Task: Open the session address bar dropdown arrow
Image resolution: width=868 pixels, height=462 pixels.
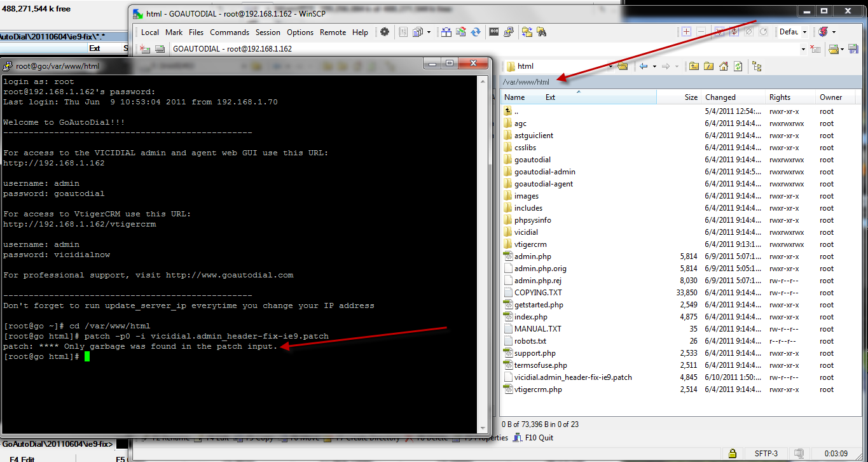Action: (803, 49)
